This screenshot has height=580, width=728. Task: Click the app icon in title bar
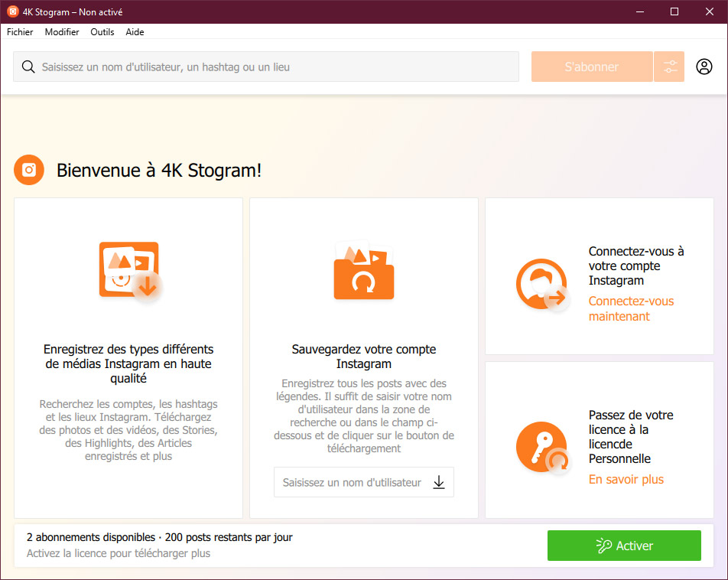point(12,11)
